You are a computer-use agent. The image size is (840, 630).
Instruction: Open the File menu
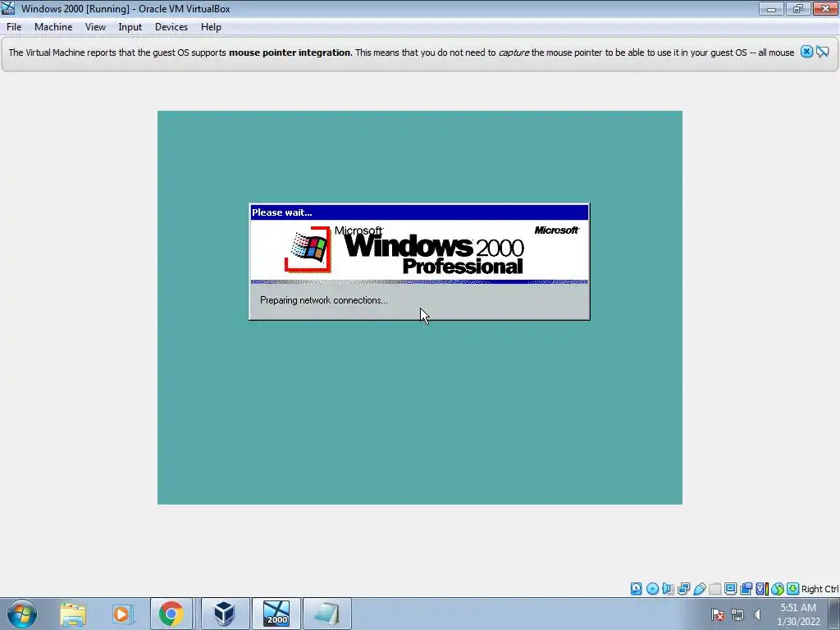click(14, 27)
